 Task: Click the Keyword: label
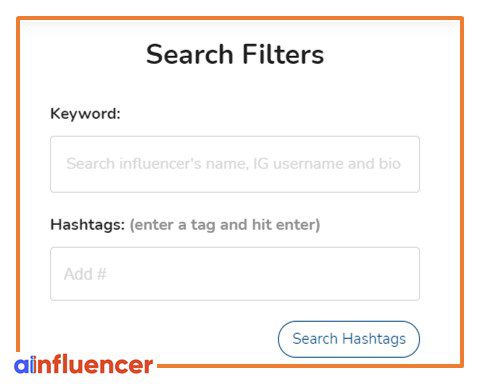(85, 114)
